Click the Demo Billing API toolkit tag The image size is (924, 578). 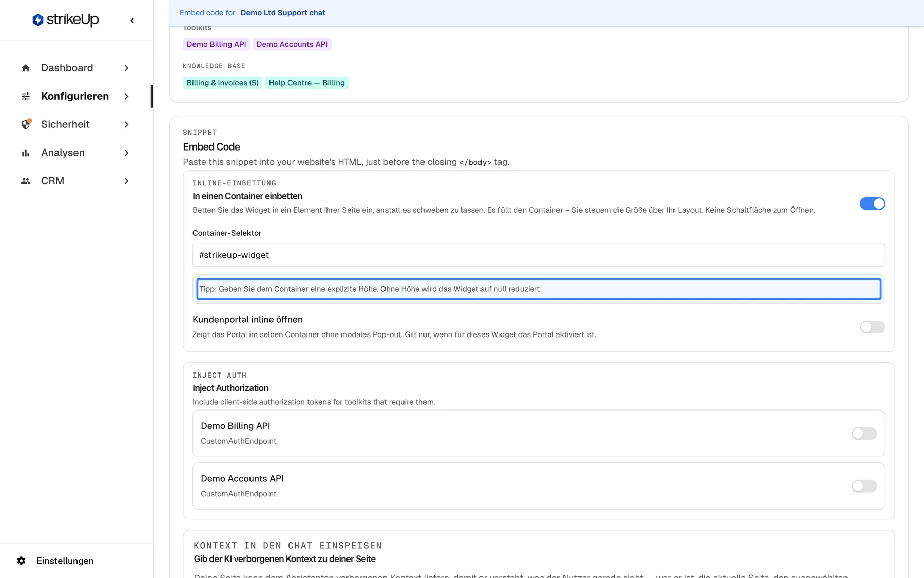tap(216, 44)
